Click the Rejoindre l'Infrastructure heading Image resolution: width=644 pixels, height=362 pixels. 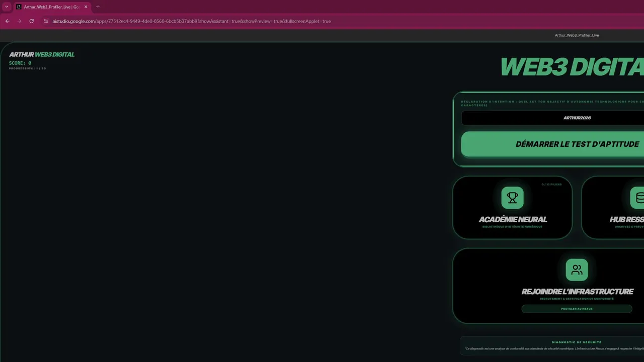pos(577,292)
